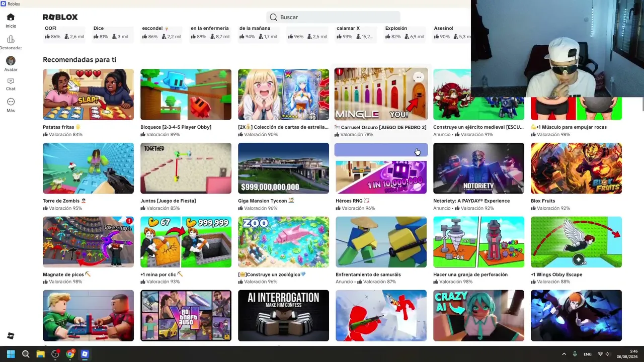644x362 pixels.
Task: Open the Colección de cartas game thumbnail
Action: coord(283,95)
